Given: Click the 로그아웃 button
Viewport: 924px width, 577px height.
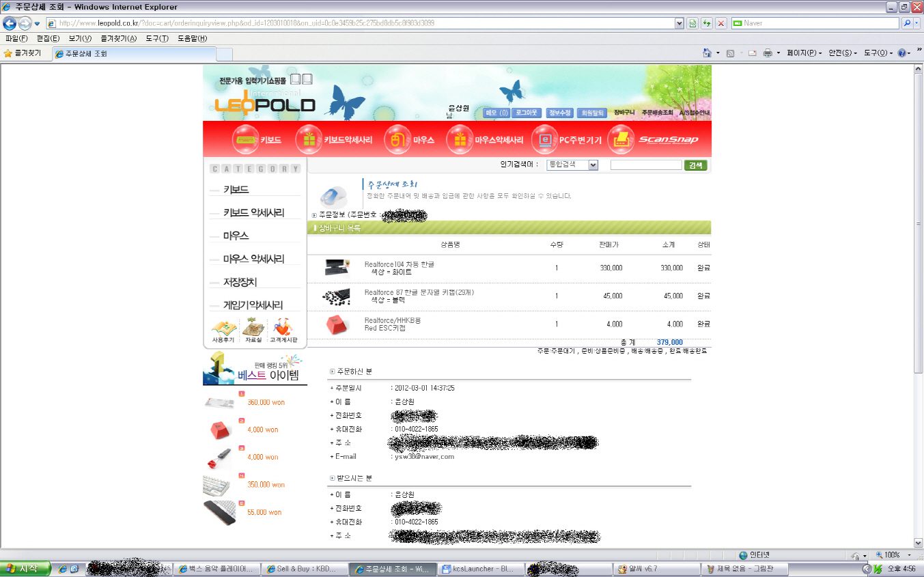Looking at the screenshot, I should [527, 113].
